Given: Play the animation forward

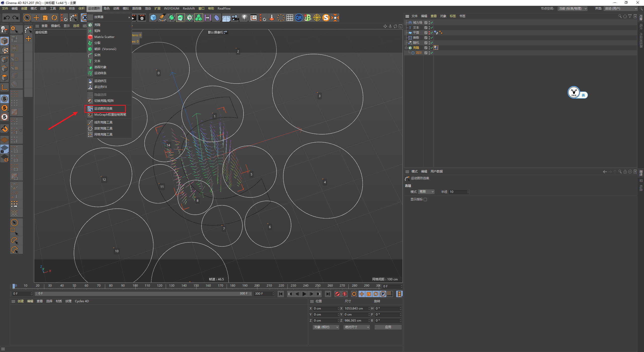Looking at the screenshot, I should [x=304, y=294].
